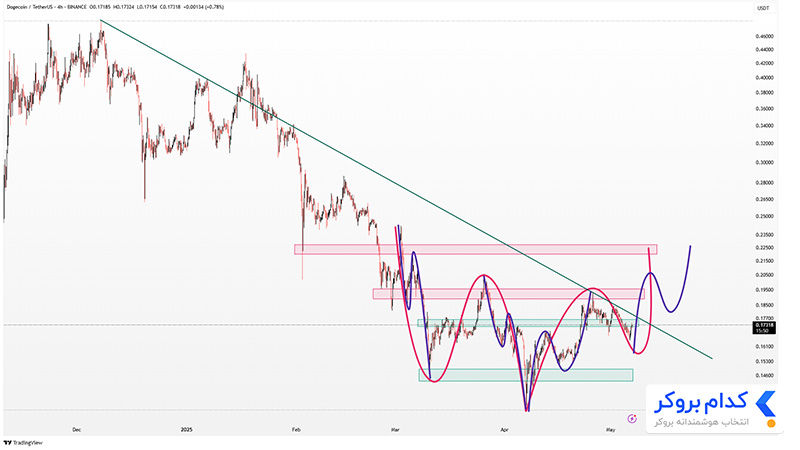Click the orange dot under the broker logo
Screen dimensions: 800x450
point(771,423)
